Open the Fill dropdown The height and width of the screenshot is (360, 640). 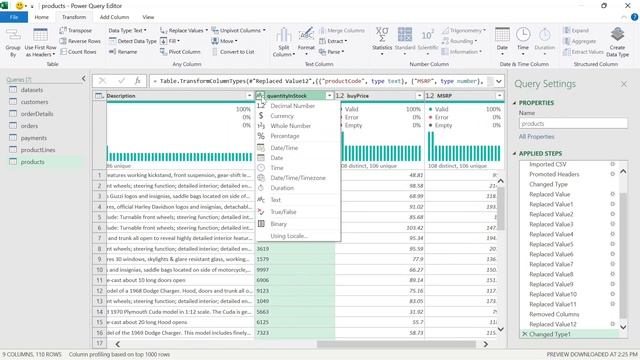click(170, 41)
